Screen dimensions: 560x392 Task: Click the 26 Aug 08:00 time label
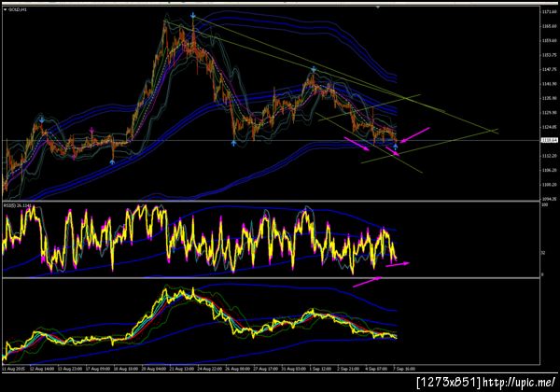pos(237,369)
